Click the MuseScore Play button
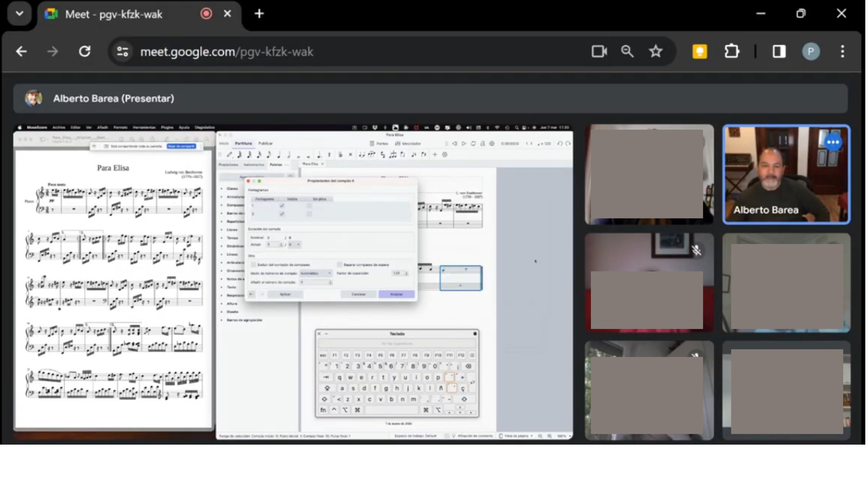 [x=464, y=144]
